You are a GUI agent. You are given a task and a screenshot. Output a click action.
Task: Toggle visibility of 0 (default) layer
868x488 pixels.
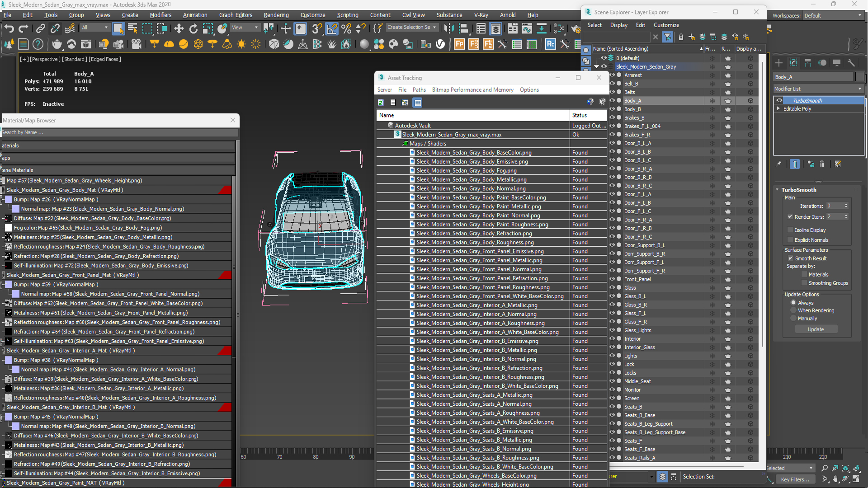[604, 58]
